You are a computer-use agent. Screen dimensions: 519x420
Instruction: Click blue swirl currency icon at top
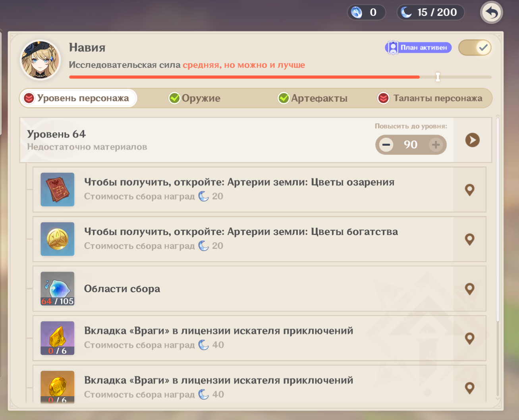point(357,12)
